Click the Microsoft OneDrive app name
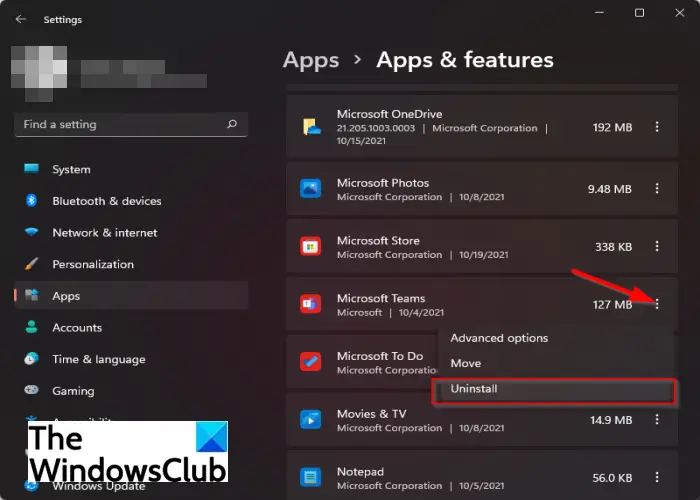700x500 pixels. pyautogui.click(x=389, y=114)
